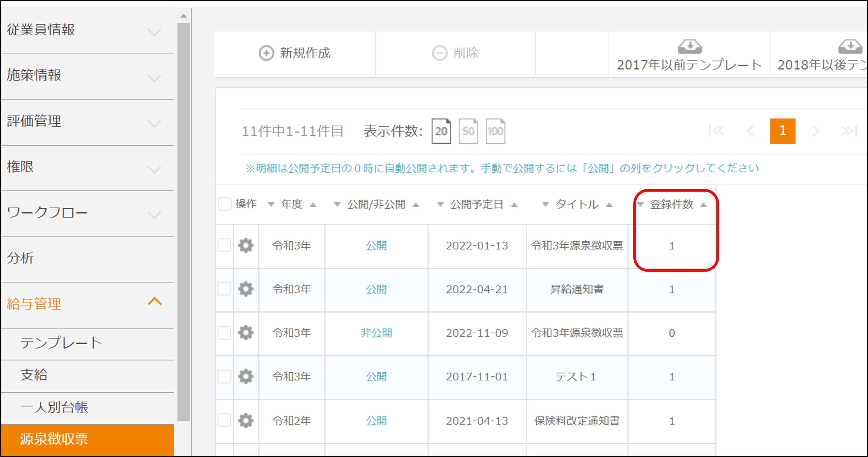This screenshot has width=868, height=457.
Task: Click the sidebar vertical scrollbar thumb
Action: click(184, 222)
